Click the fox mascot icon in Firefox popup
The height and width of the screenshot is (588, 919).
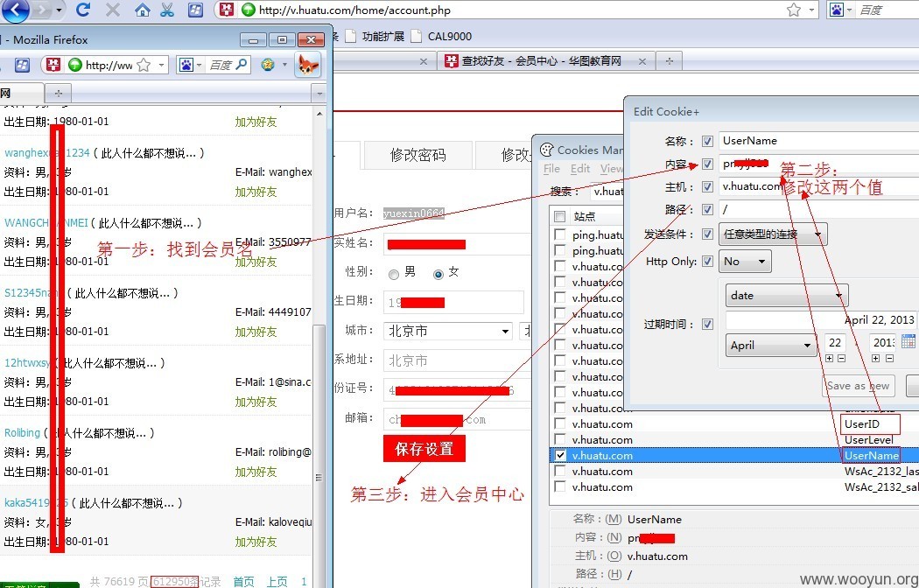coord(308,65)
